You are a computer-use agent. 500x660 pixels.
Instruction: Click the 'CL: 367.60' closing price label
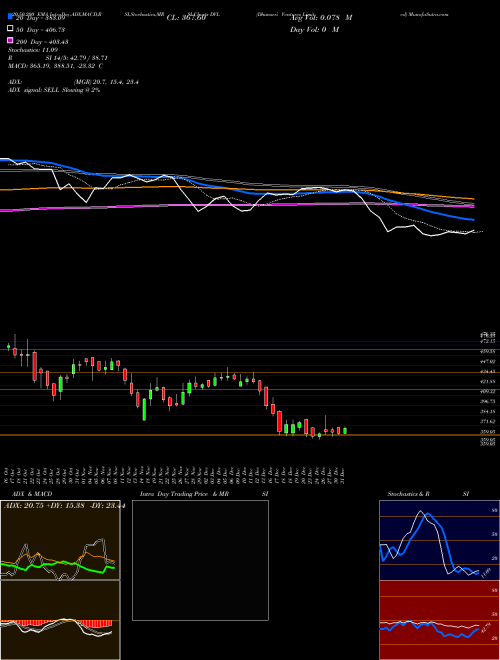(186, 18)
